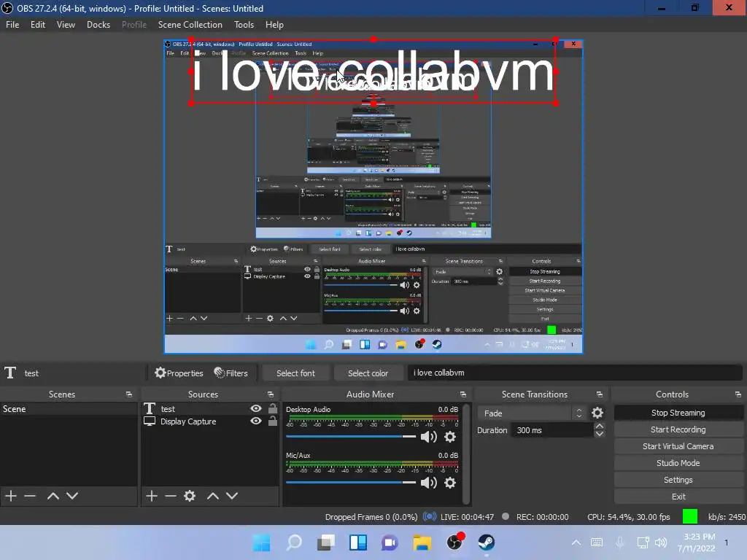Click the Duration 300 ms field
Screen dimensions: 747x560
(x=552, y=430)
